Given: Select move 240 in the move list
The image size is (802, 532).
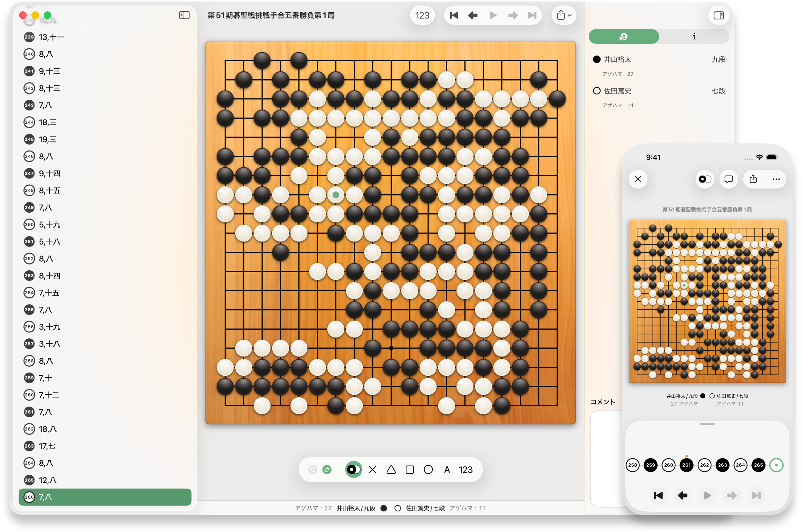Looking at the screenshot, I should (x=105, y=54).
